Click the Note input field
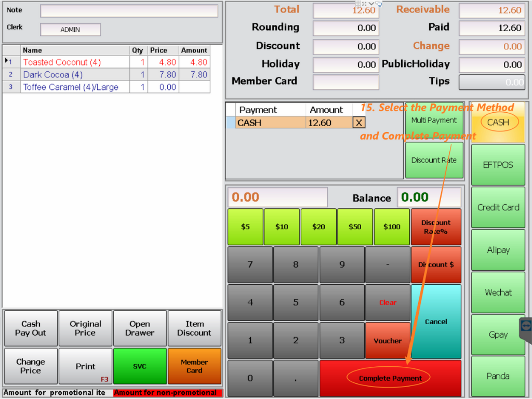The width and height of the screenshot is (532, 399). [129, 11]
